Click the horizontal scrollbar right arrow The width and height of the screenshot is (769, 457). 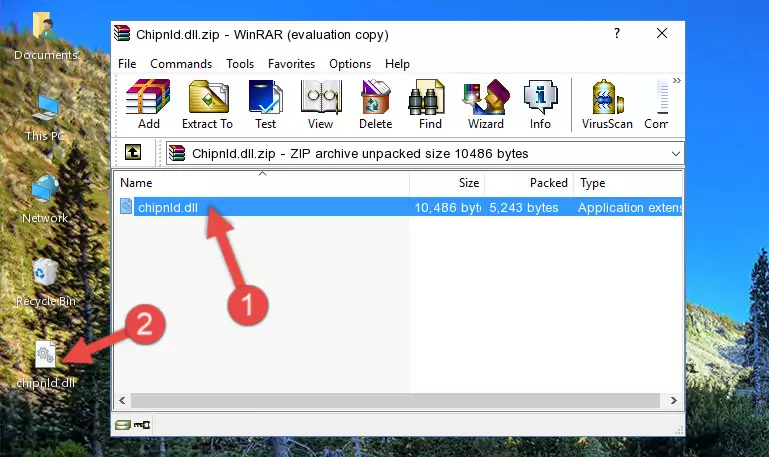pyautogui.click(x=674, y=401)
